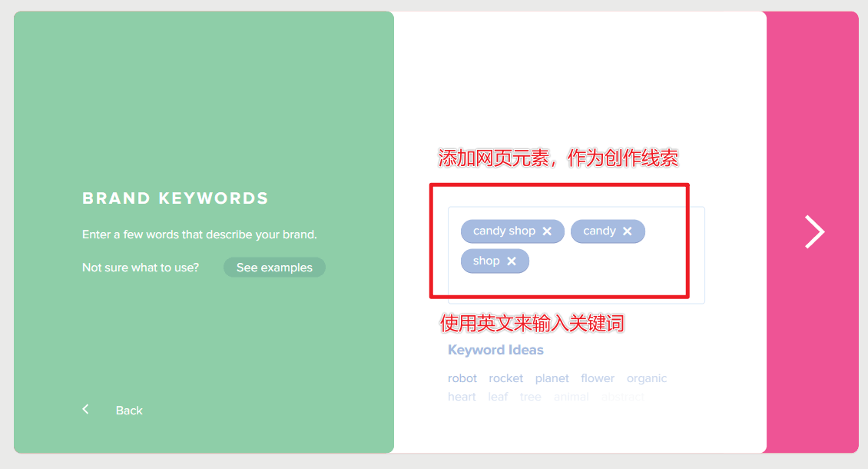Remove the "candy shop" keyword tag

click(x=548, y=231)
